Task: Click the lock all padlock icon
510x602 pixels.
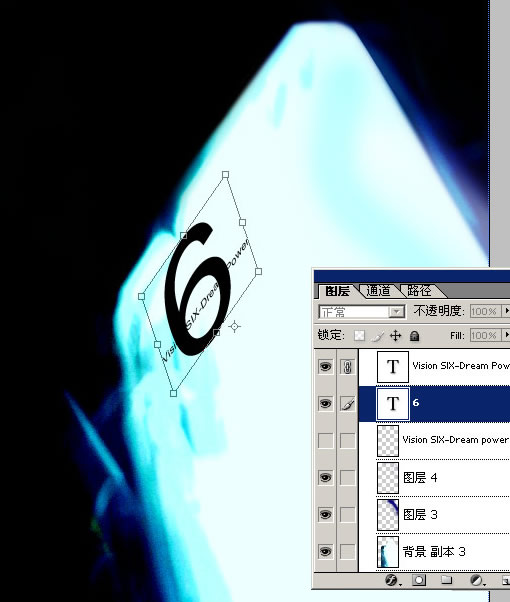Action: (x=414, y=336)
